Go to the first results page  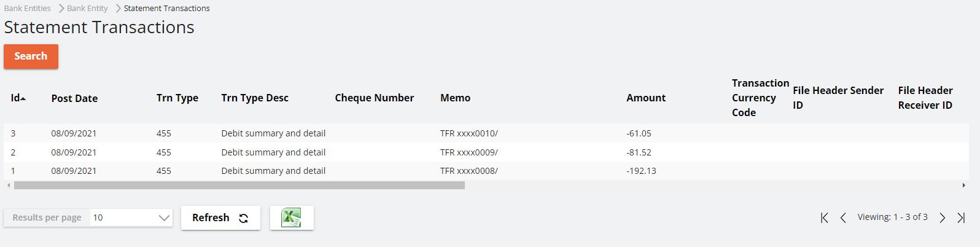(825, 218)
